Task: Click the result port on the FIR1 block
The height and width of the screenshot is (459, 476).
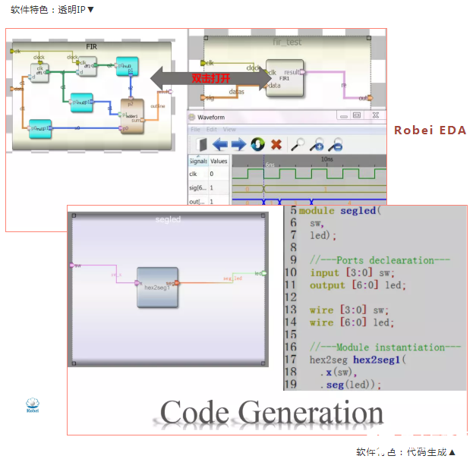Action: 302,72
